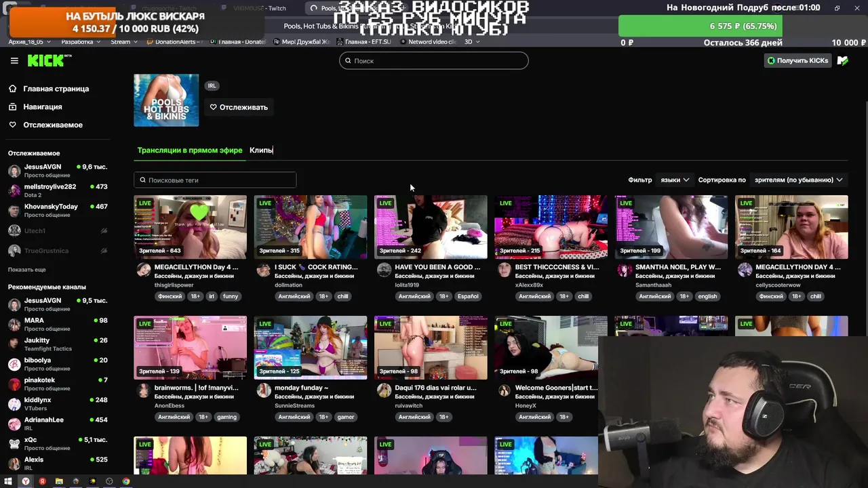This screenshot has width=868, height=488.
Task: Follow category with Отслеживать heart button
Action: pyautogui.click(x=239, y=107)
